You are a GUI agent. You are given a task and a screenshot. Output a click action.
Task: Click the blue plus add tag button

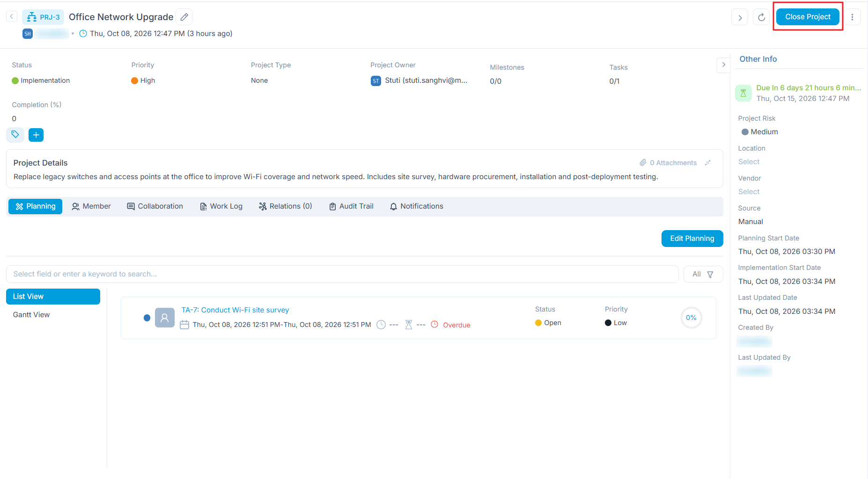coord(36,135)
